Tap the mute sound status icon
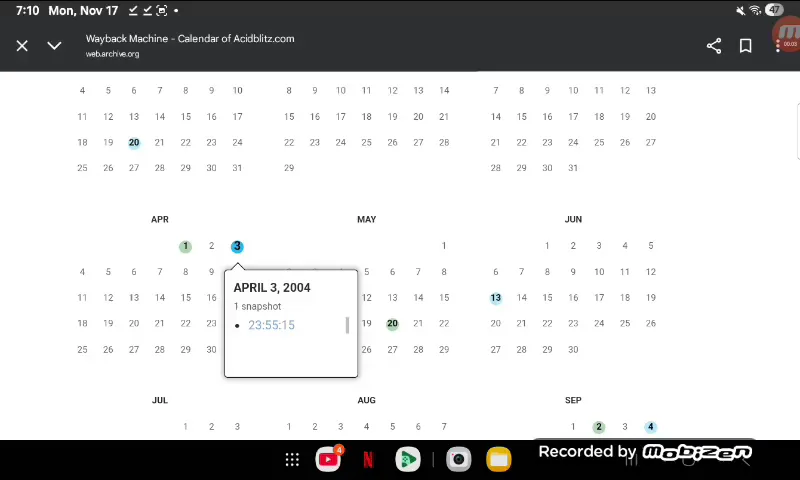 (x=740, y=11)
